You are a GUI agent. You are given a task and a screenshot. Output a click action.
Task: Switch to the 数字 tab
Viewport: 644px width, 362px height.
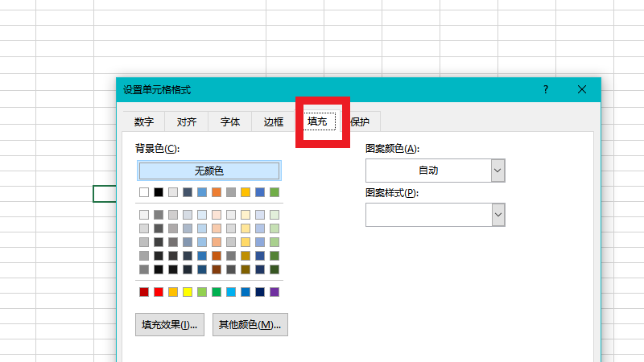point(144,122)
